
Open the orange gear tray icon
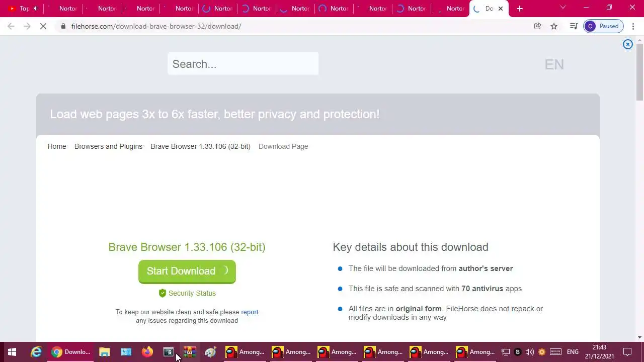pos(542,352)
